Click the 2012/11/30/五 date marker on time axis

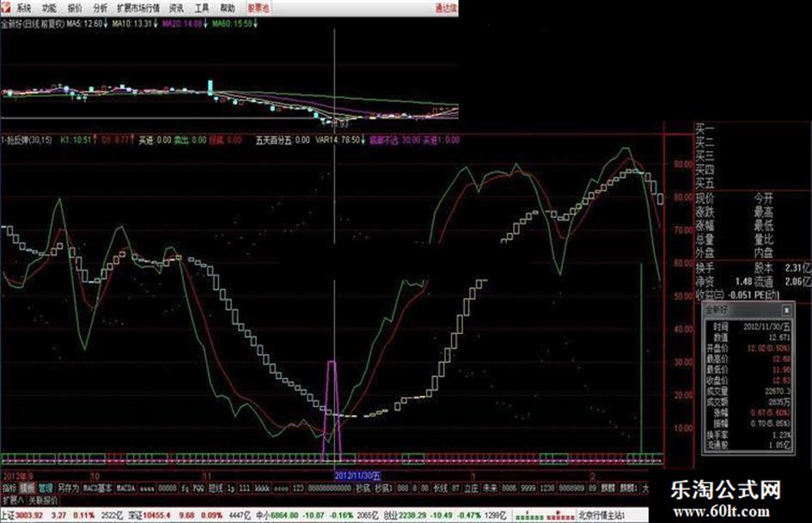point(357,476)
